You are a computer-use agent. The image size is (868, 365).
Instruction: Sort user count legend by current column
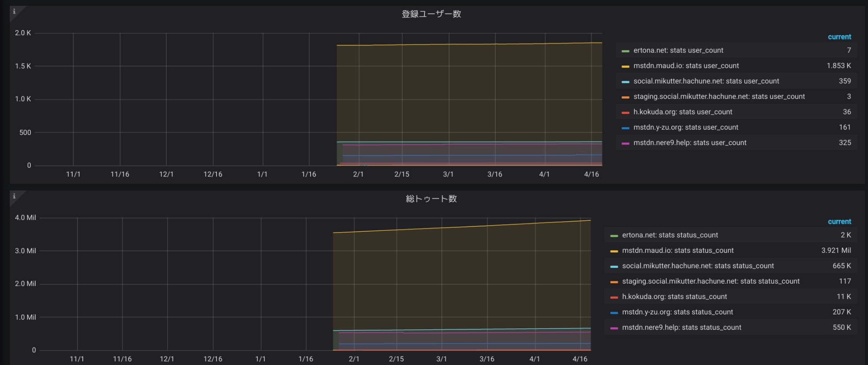tap(839, 37)
